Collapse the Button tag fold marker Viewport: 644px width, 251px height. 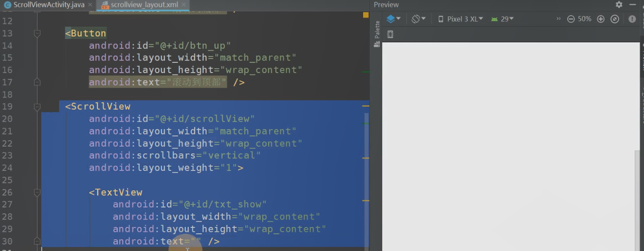37,33
